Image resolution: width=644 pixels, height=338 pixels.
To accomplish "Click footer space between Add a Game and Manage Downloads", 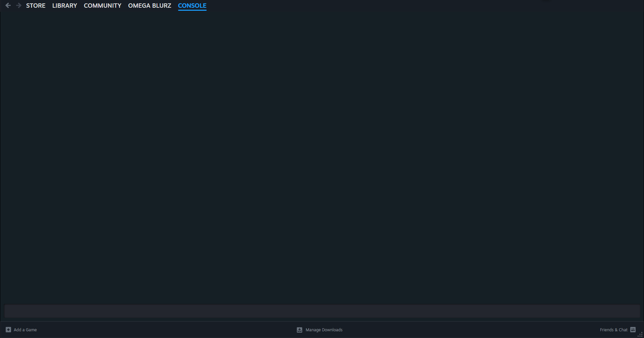I will pos(168,330).
